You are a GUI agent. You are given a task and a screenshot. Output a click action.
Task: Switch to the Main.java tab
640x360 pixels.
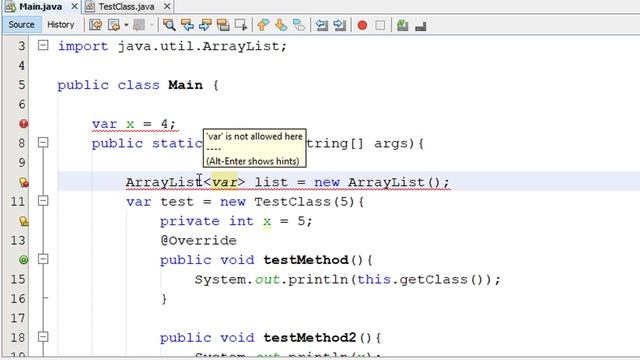40,7
